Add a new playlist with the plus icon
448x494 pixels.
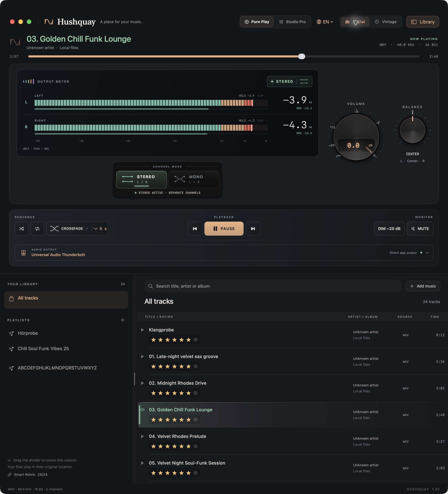point(123,320)
